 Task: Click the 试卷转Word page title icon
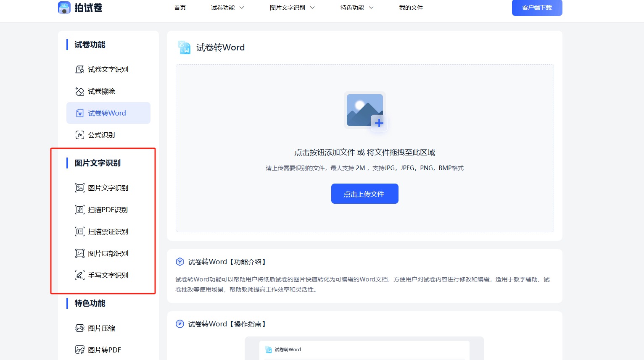tap(184, 47)
